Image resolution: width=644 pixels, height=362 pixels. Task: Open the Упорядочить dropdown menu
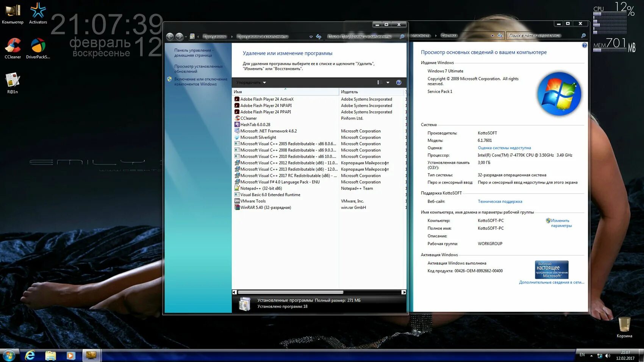tap(251, 83)
